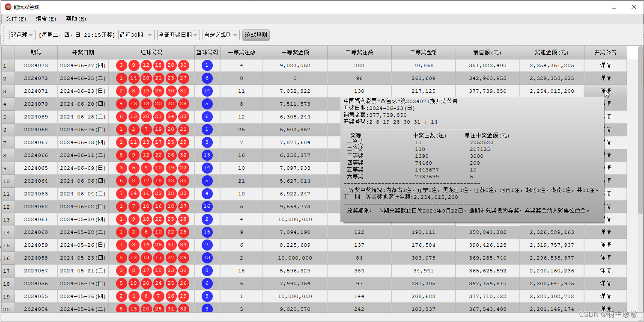644x322 pixels.
Task: Click blue ball 8 in row 2024057
Action: point(207,271)
